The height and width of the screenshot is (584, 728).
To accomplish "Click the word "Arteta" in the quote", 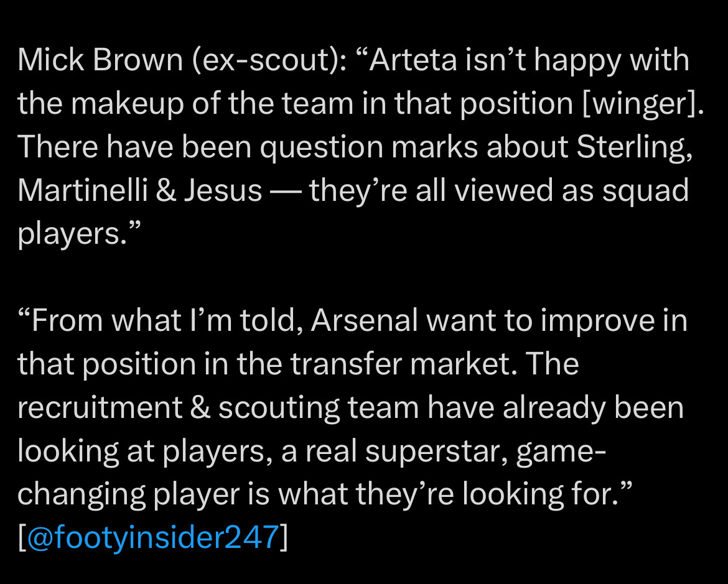I will click(x=413, y=60).
